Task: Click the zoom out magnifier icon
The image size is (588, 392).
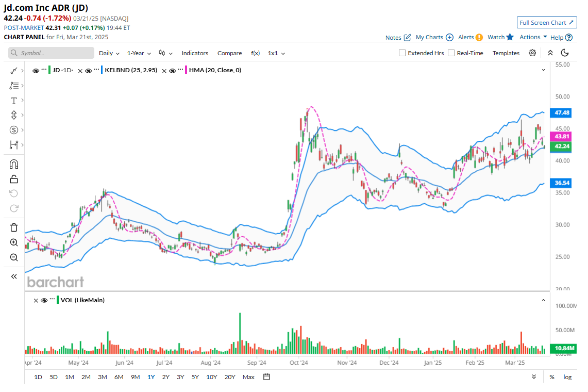Action: [14, 257]
